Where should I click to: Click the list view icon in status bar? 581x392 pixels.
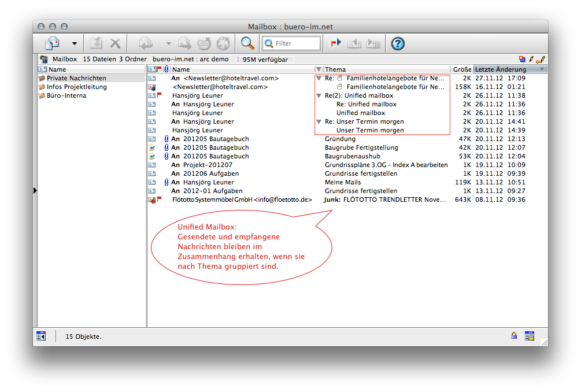(529, 336)
